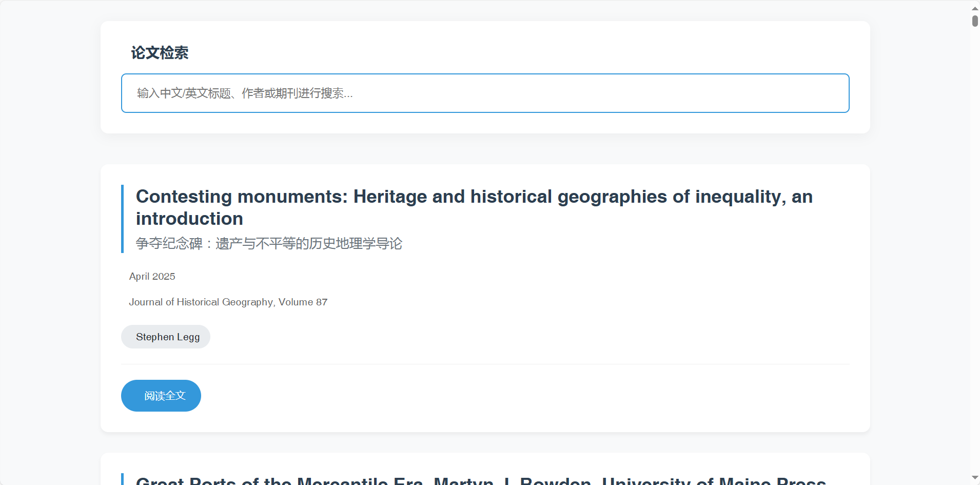Image resolution: width=980 pixels, height=485 pixels.
Task: Open the Great Ports of the Mercantile Era title
Action: (x=480, y=480)
